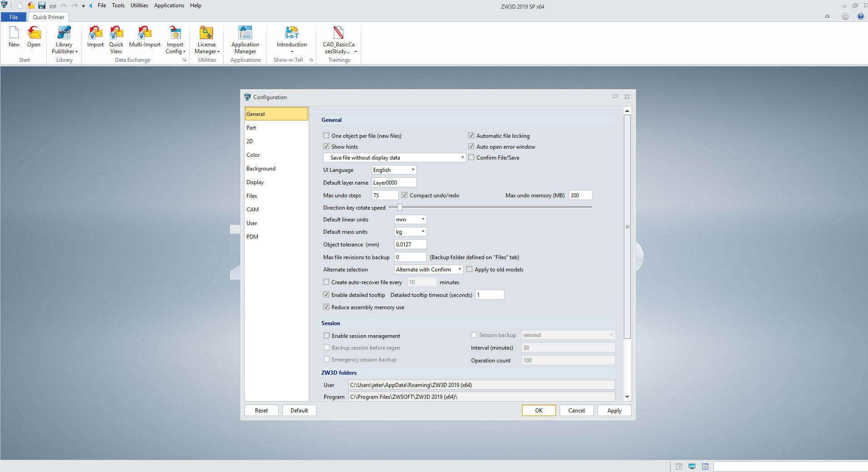Click the OK button

coord(539,410)
